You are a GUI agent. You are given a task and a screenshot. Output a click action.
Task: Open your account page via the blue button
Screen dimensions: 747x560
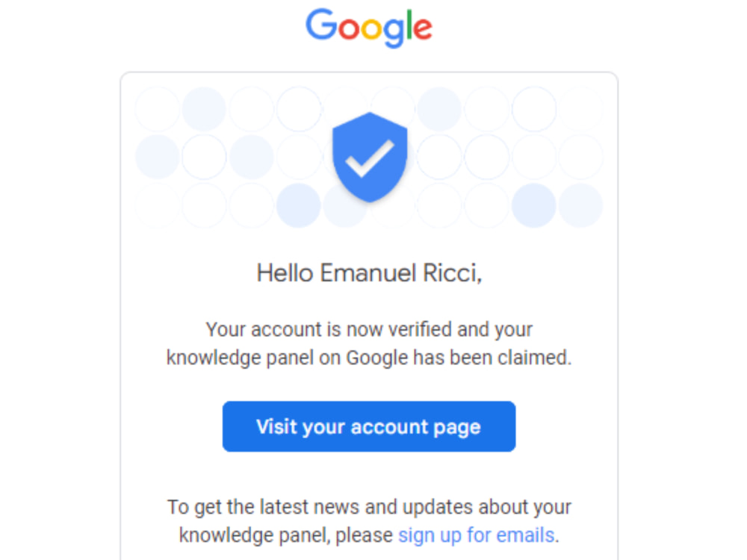pyautogui.click(x=369, y=426)
